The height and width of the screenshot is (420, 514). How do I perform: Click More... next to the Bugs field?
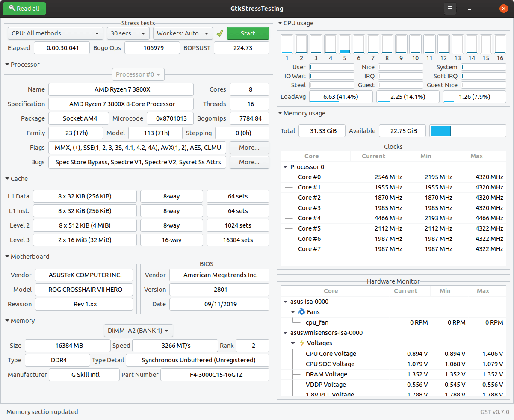249,162
